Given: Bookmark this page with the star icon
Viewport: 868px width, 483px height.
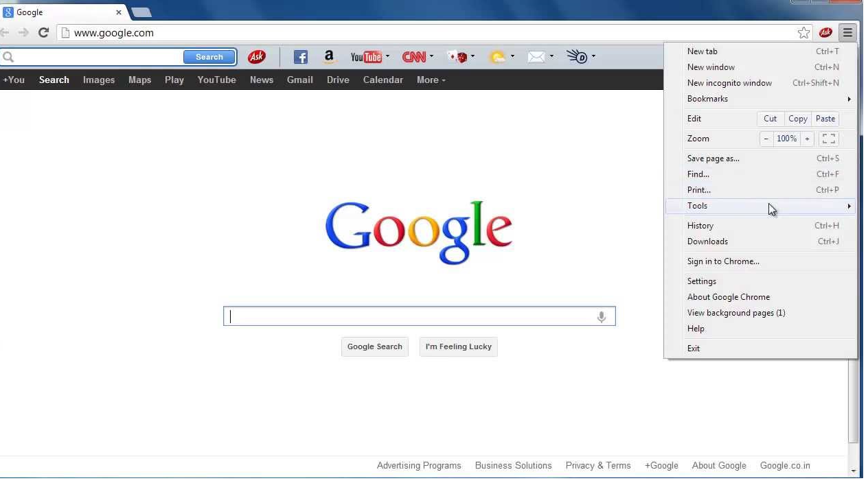Looking at the screenshot, I should click(x=803, y=33).
